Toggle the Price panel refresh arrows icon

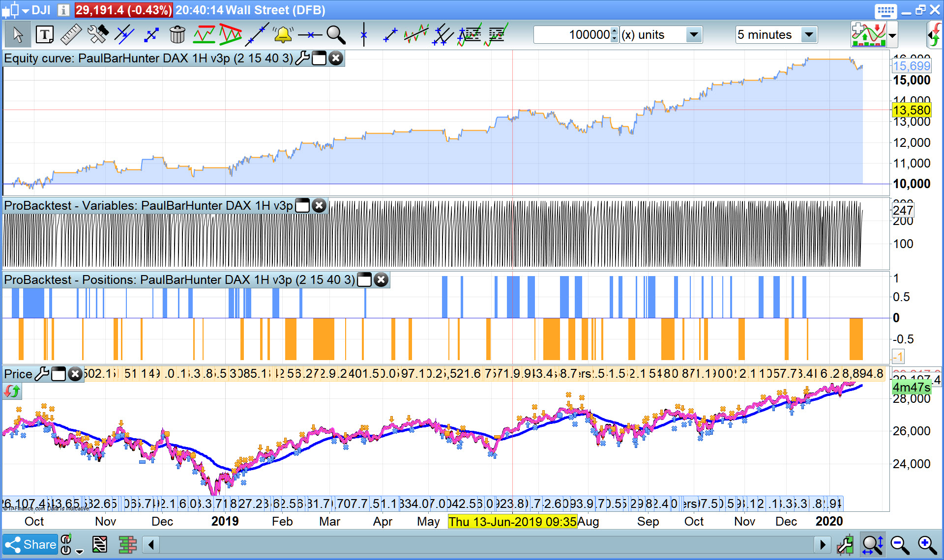[x=12, y=392]
